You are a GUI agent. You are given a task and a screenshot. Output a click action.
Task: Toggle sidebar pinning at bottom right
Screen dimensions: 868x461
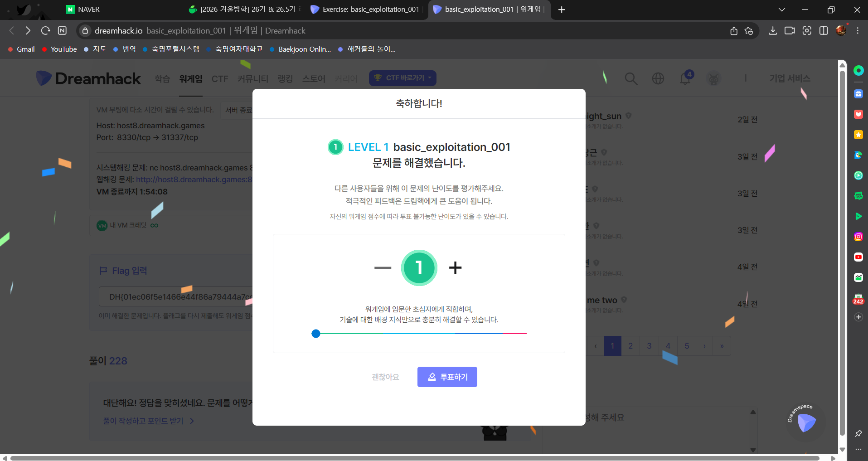tap(858, 433)
